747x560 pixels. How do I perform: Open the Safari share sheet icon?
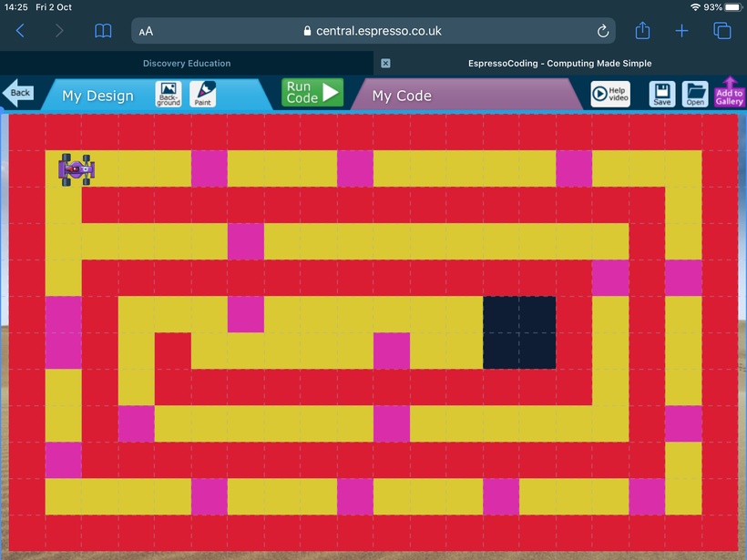coord(642,30)
